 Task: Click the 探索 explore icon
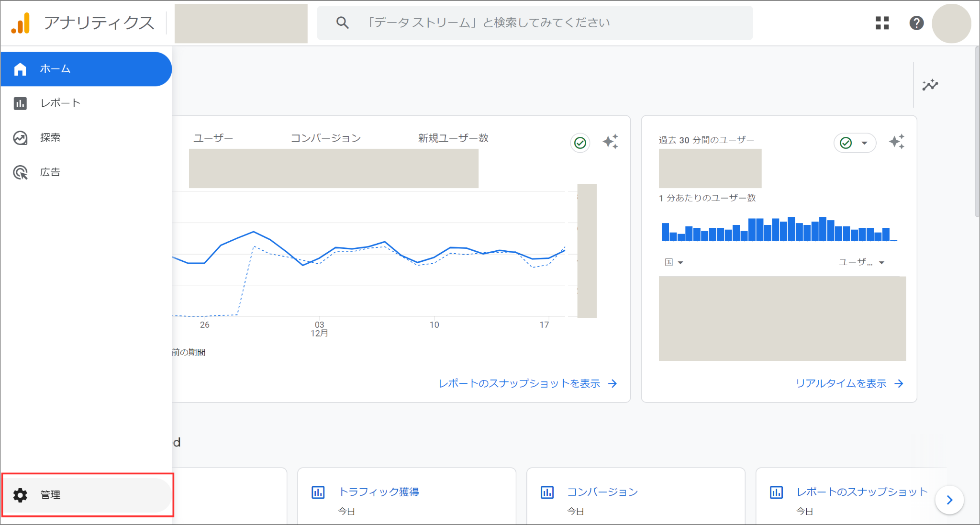click(20, 138)
